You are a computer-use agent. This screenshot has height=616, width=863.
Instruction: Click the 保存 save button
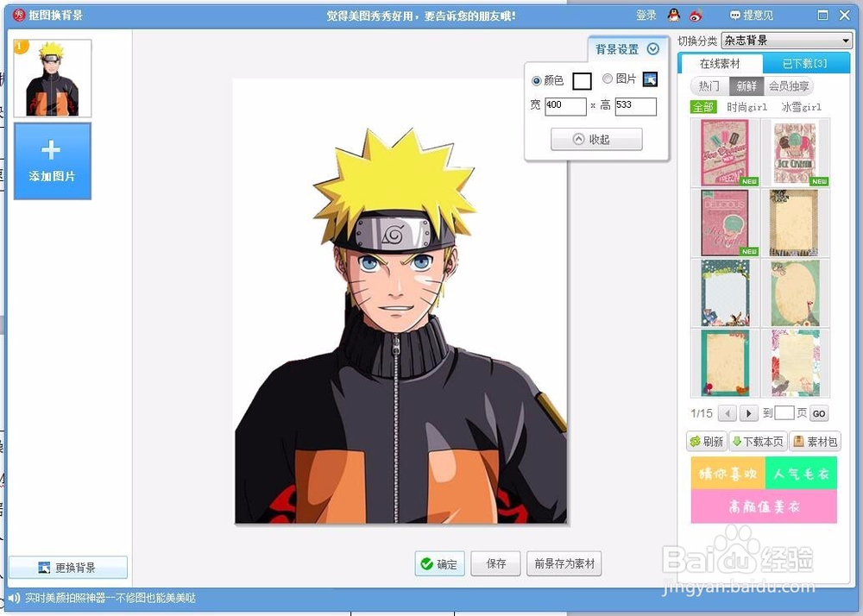(x=495, y=563)
